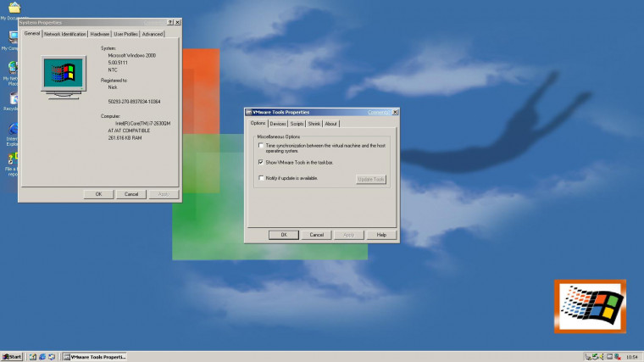
Task: Switch to the Network Identification tab
Action: click(x=65, y=34)
